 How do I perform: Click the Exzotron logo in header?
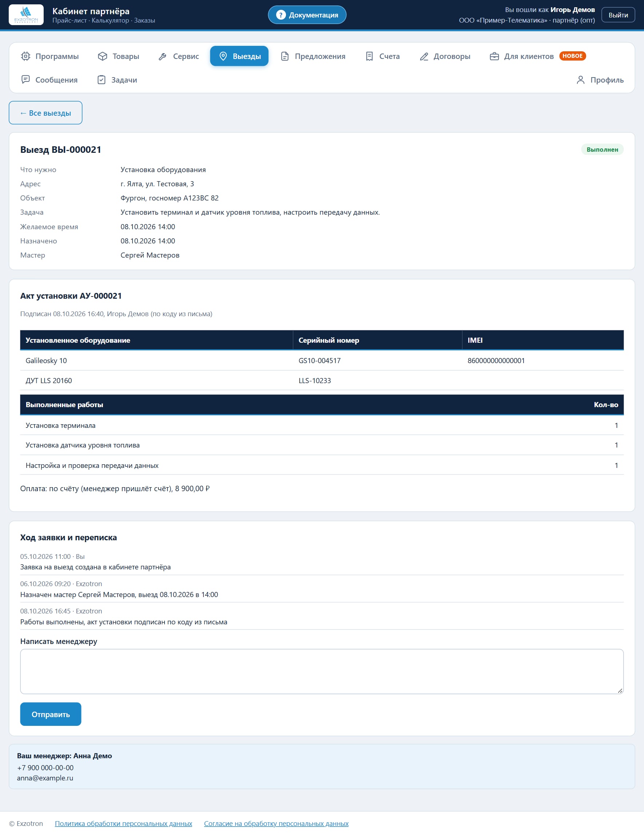click(26, 15)
